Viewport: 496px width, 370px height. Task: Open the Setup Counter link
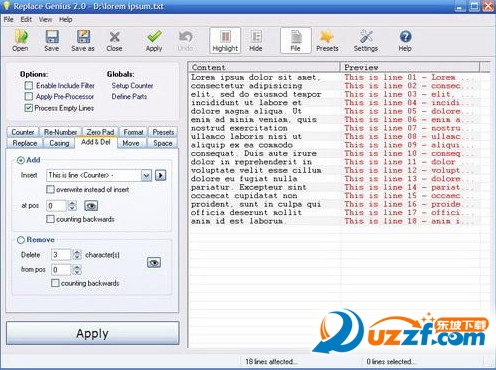[132, 86]
